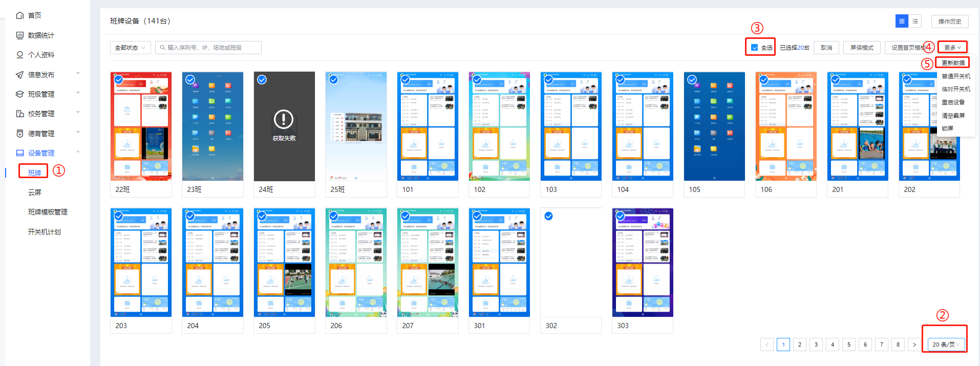The width and height of the screenshot is (980, 366).
Task: Open the 班牌 submenu item
Action: [34, 173]
